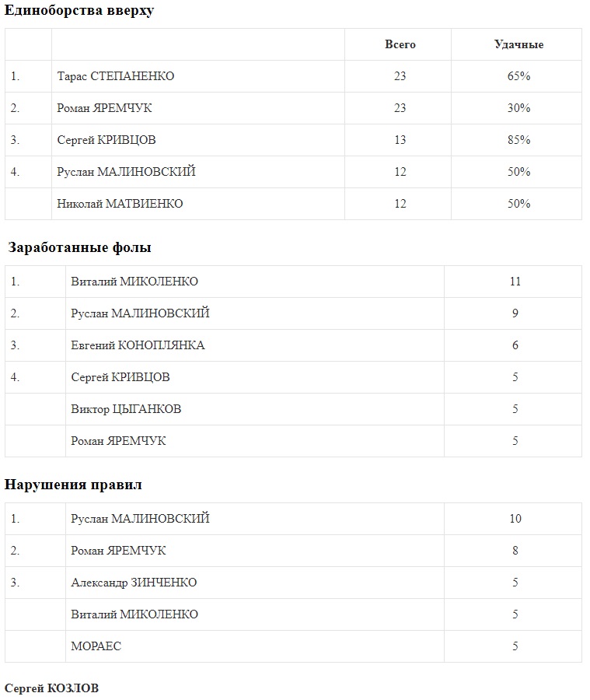Click Виталий МИКОЛЕНКО's value of 11
The width and height of the screenshot is (590, 700).
point(515,282)
